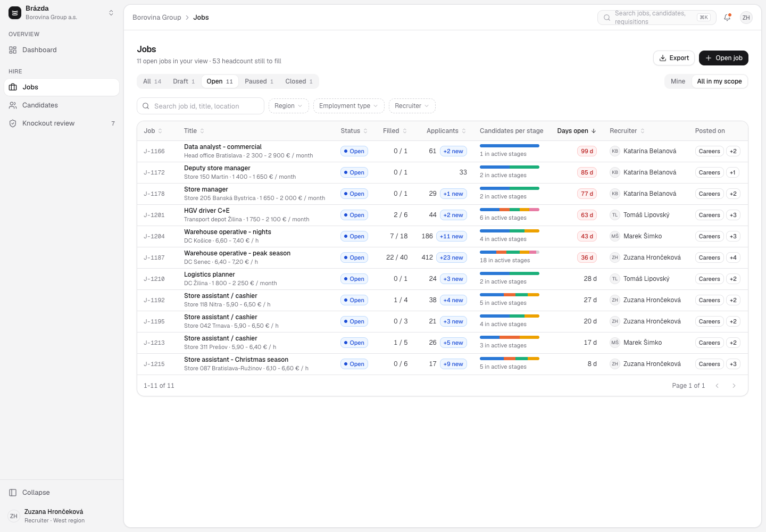
Task: Click the Brázda app logo icon
Action: (15, 13)
